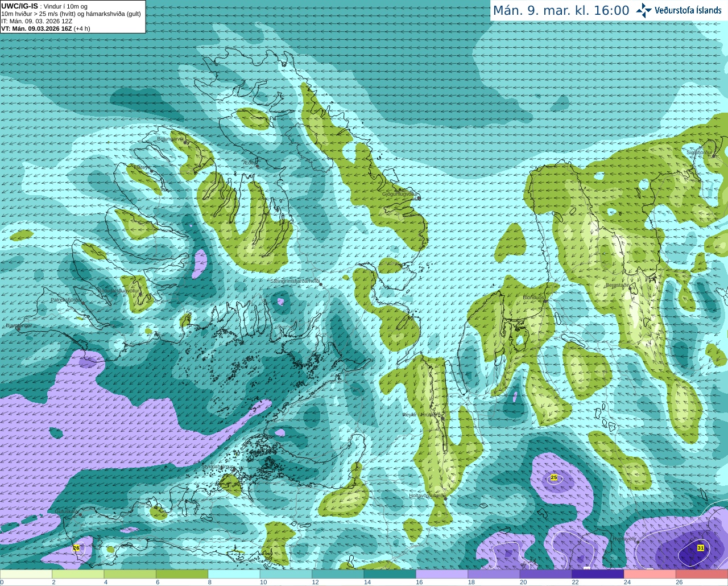Pick the 24–26 m/s pink legend swatch
Image resolution: width=728 pixels, height=586 pixels.
click(650, 574)
